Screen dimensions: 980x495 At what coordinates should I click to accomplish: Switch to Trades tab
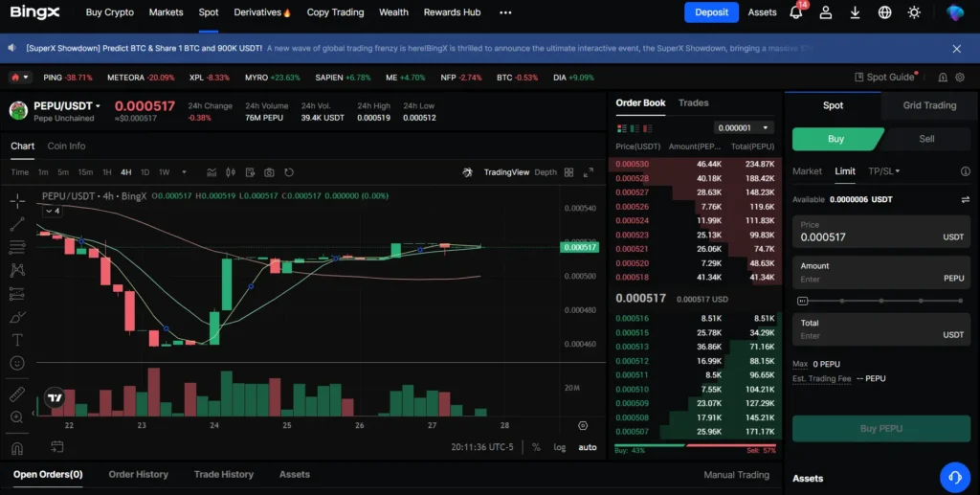click(x=693, y=102)
